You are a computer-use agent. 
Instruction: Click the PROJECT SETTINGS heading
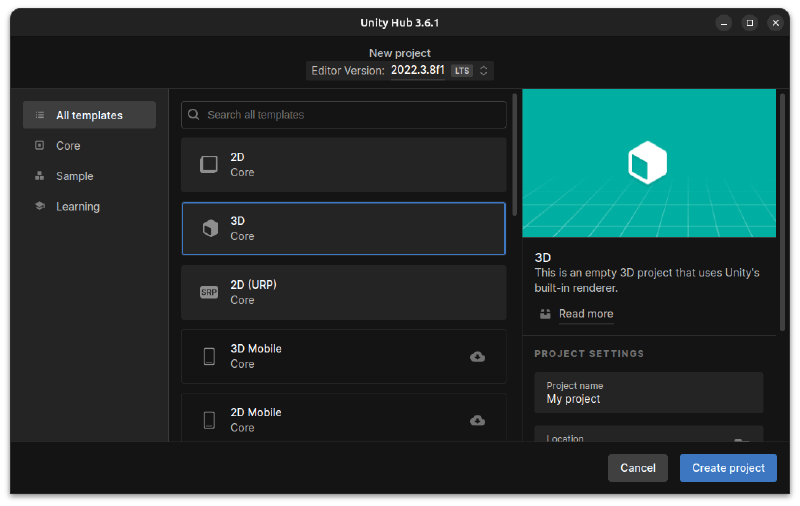pyautogui.click(x=589, y=353)
